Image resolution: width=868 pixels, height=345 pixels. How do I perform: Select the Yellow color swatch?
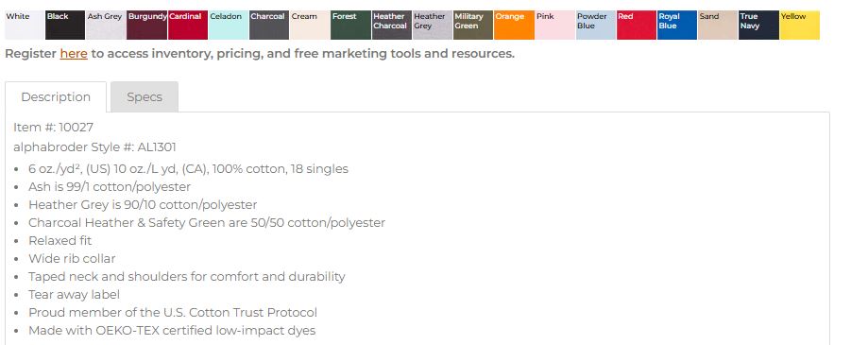click(800, 25)
